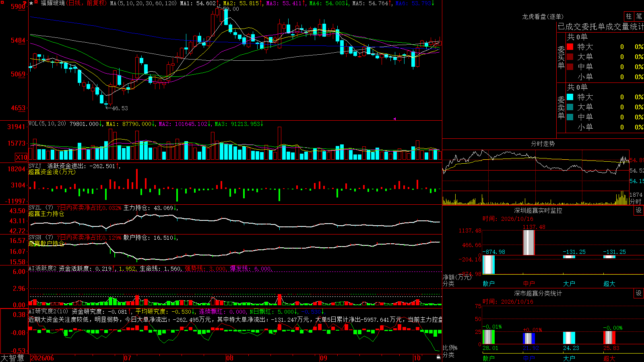Viewport: 644px width, 362px height.
Task: Switch 龙虎看盘 to 柱 bar view
Action: pos(629,16)
